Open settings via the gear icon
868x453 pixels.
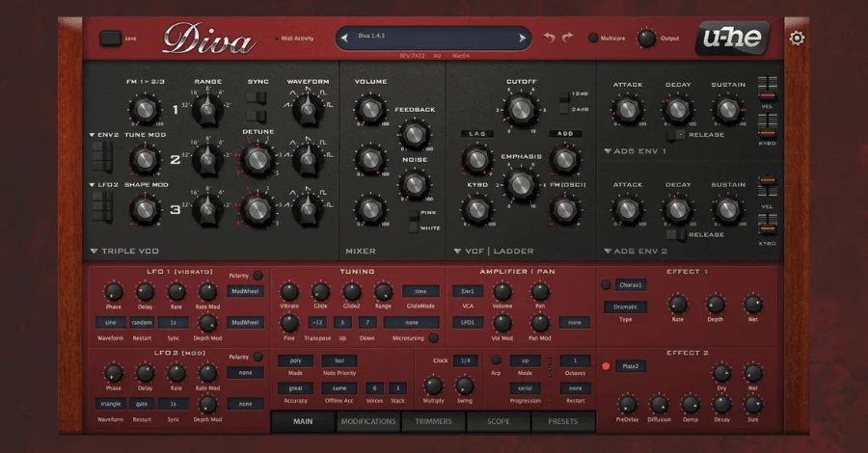coord(797,39)
